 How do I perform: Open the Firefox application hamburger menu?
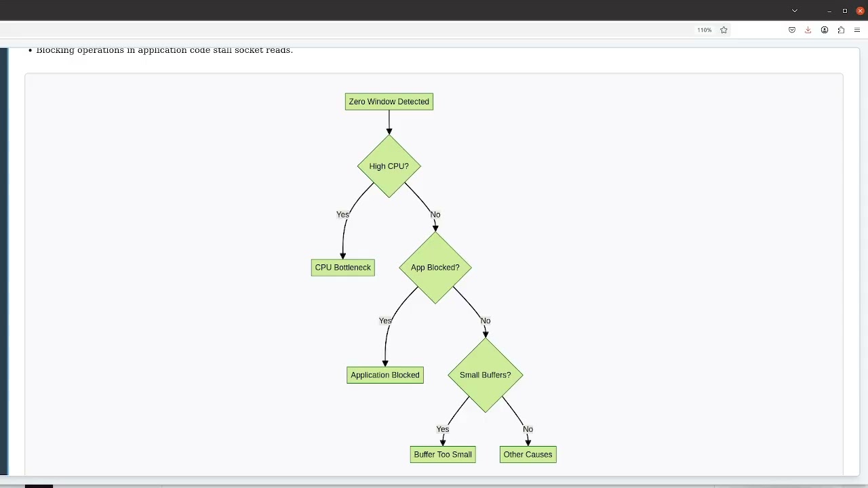857,30
